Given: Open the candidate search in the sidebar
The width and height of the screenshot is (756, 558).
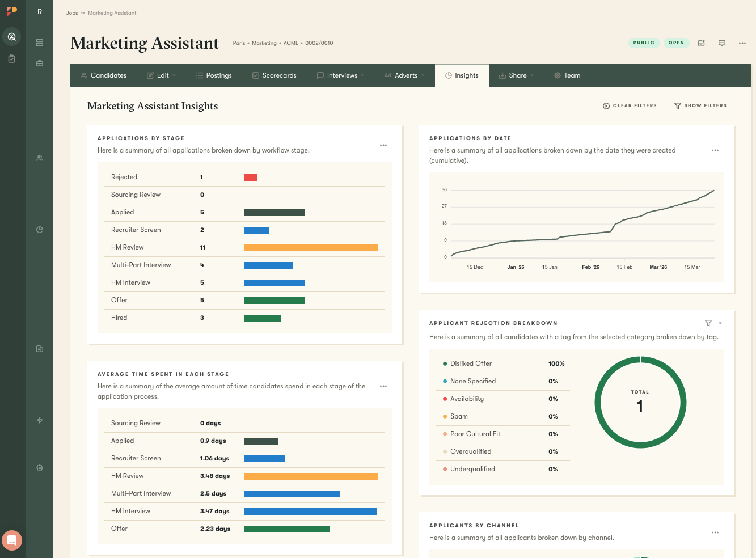Looking at the screenshot, I should pyautogui.click(x=11, y=36).
